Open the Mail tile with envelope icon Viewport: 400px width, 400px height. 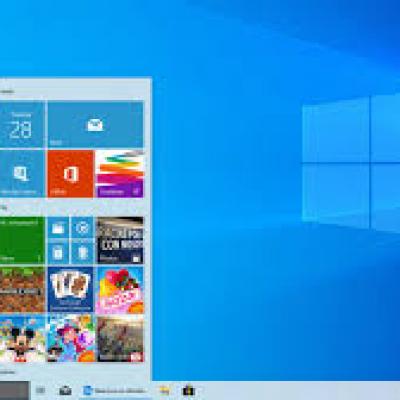tap(95, 125)
